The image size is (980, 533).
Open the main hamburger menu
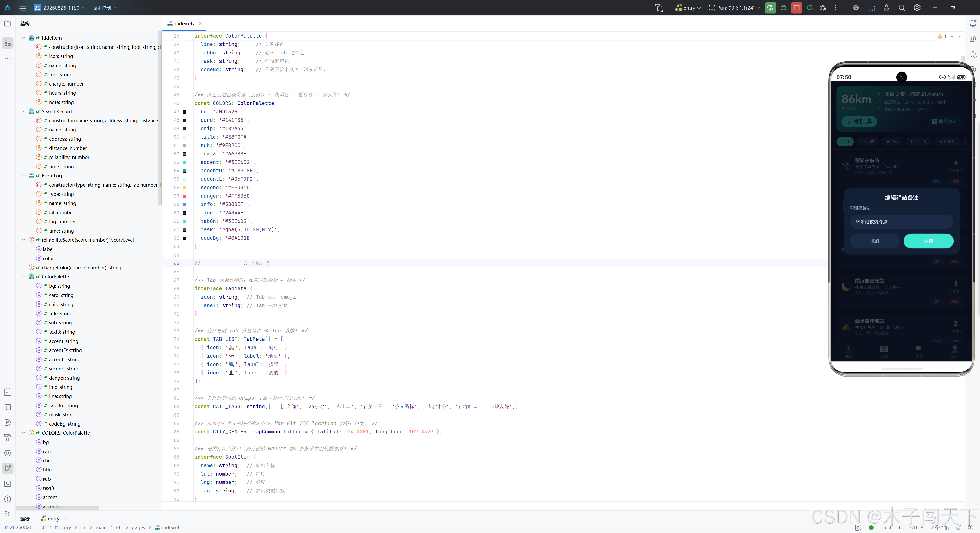22,8
